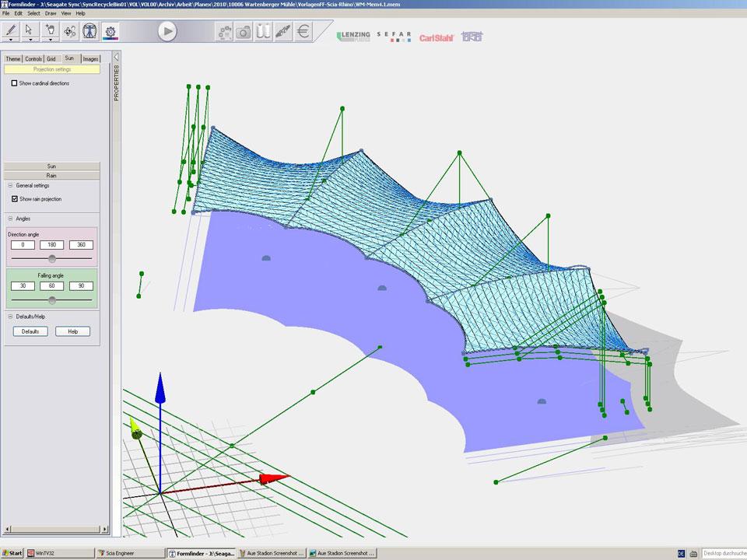Image resolution: width=747 pixels, height=560 pixels.
Task: Switch to the Grid tab
Action: click(51, 58)
